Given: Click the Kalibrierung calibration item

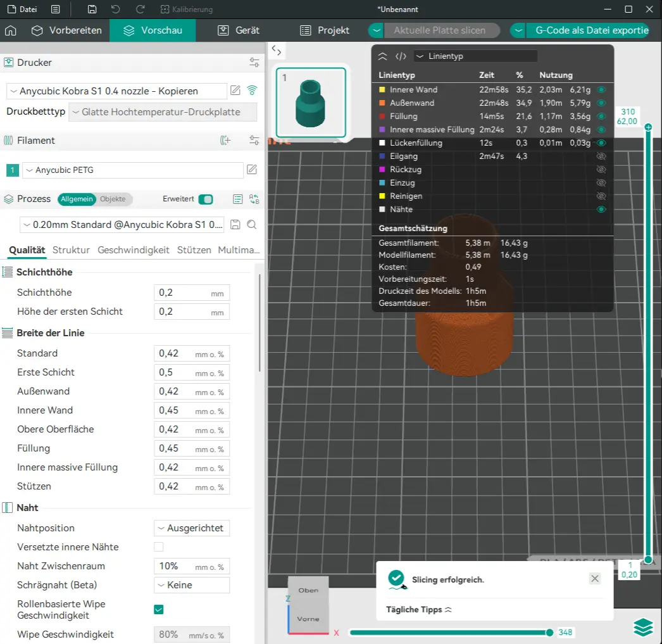Looking at the screenshot, I should click(187, 9).
